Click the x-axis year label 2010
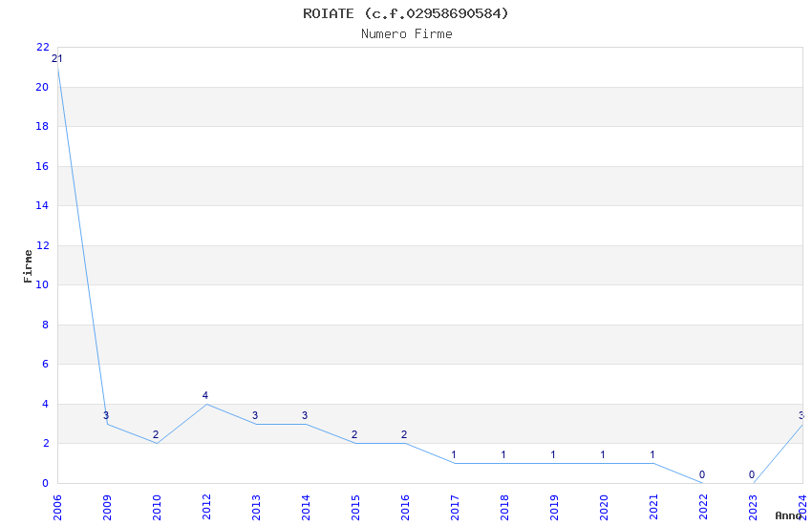This screenshot has height=525, width=812. [157, 507]
